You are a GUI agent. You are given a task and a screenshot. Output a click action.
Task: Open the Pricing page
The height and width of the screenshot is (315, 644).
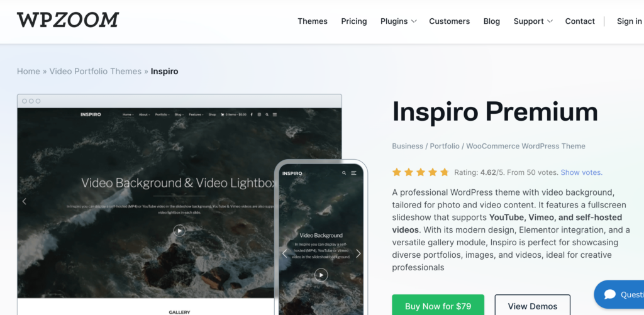pos(354,21)
